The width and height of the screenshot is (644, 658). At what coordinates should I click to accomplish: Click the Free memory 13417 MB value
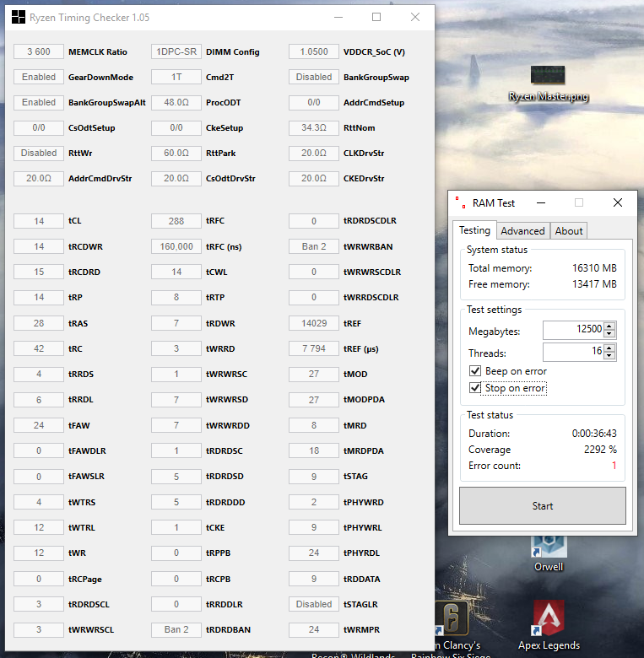[x=594, y=284]
